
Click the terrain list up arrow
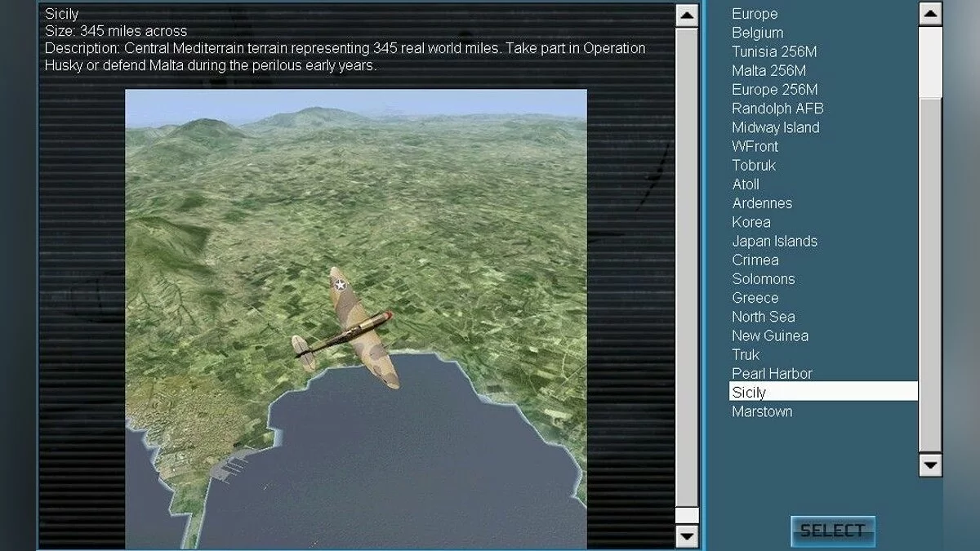click(x=930, y=14)
